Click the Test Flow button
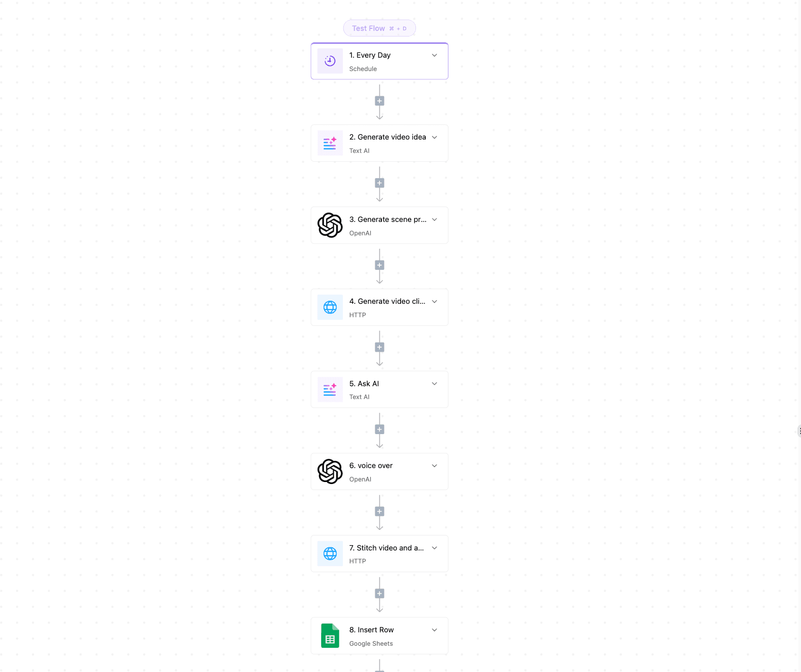The height and width of the screenshot is (672, 801). click(379, 28)
